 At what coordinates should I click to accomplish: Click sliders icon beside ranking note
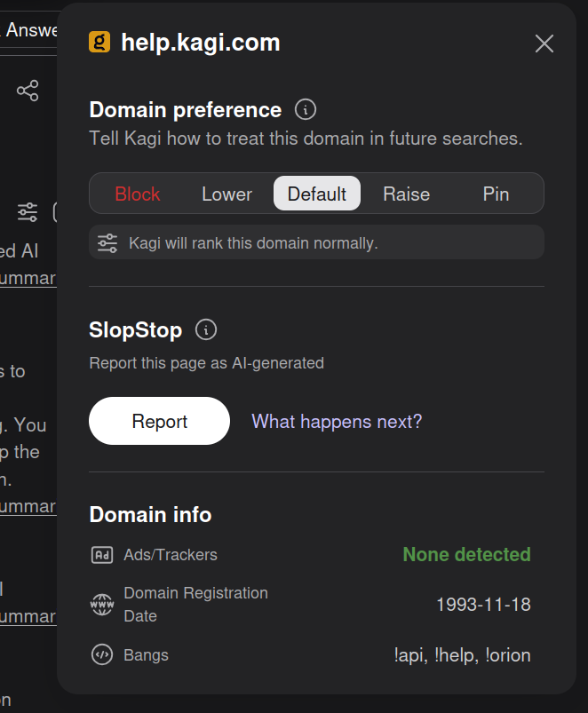(x=107, y=243)
